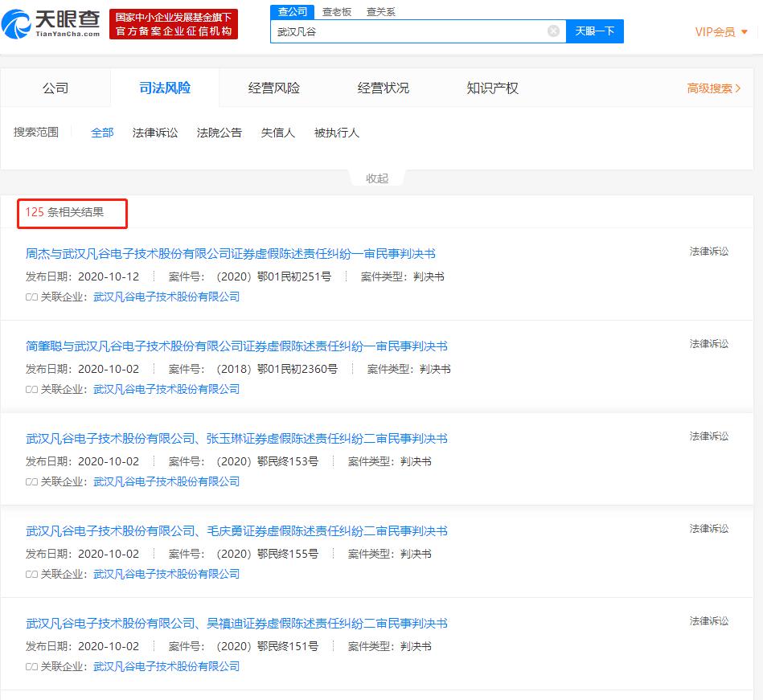Click the 法律诉讼 tag on 简肇聪 case
Screen dimensions: 763x700
click(x=709, y=344)
